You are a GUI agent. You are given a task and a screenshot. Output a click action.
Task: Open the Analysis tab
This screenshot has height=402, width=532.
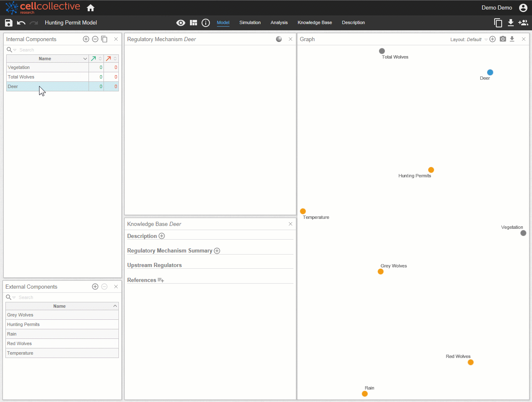pyautogui.click(x=279, y=23)
